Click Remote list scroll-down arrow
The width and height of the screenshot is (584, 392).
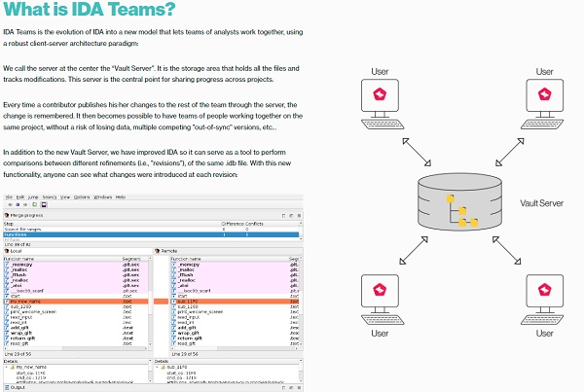301,344
